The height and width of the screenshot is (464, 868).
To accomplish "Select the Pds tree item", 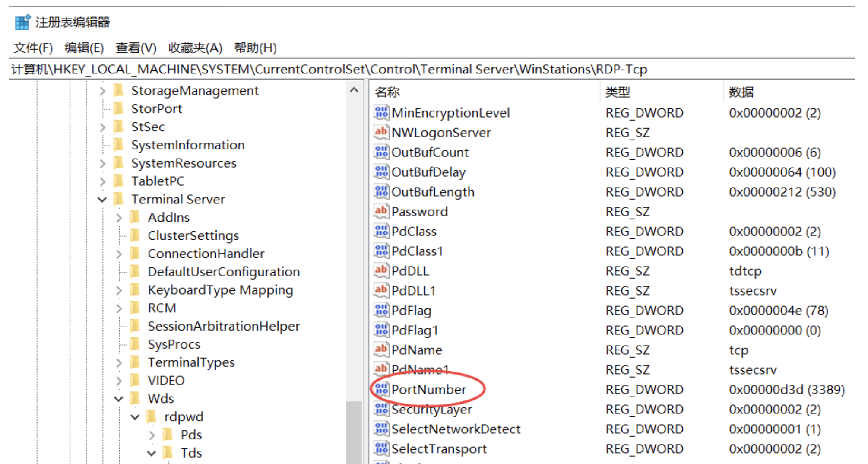I will [x=191, y=435].
